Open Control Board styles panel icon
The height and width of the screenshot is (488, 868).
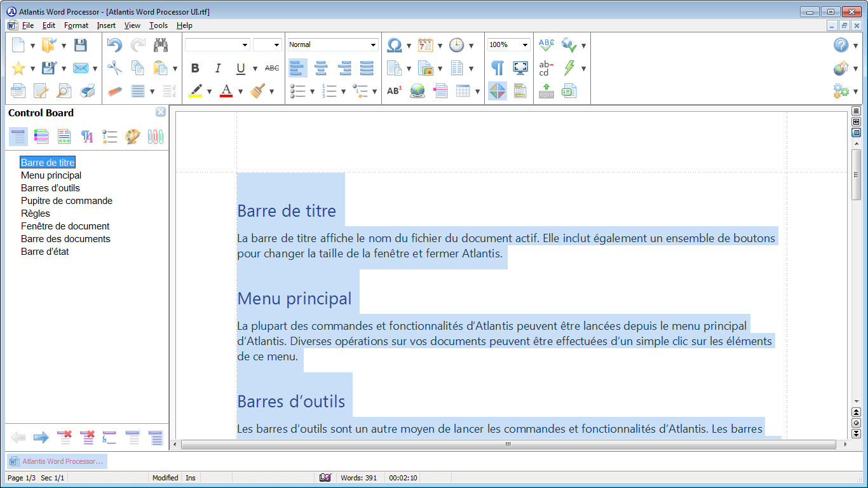point(87,137)
